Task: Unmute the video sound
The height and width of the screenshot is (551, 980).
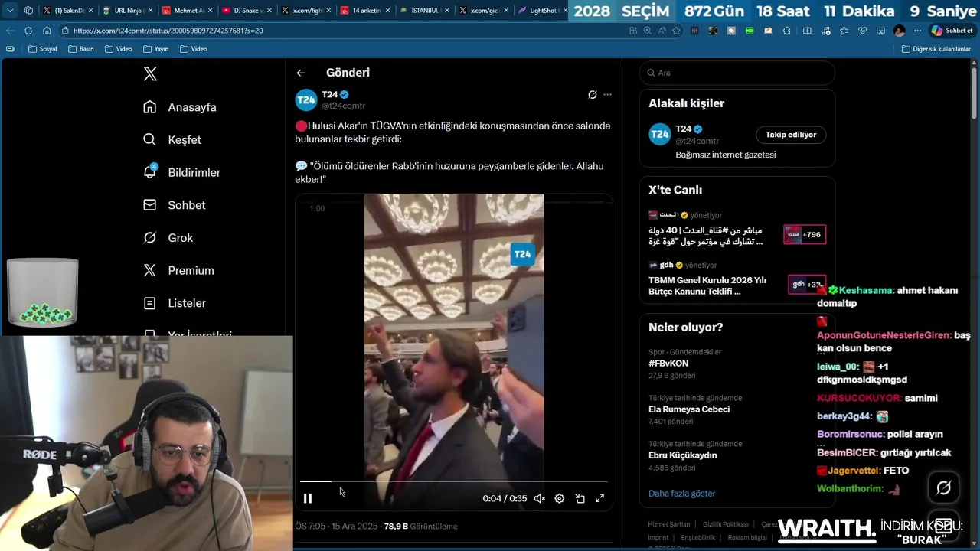Action: coord(540,498)
